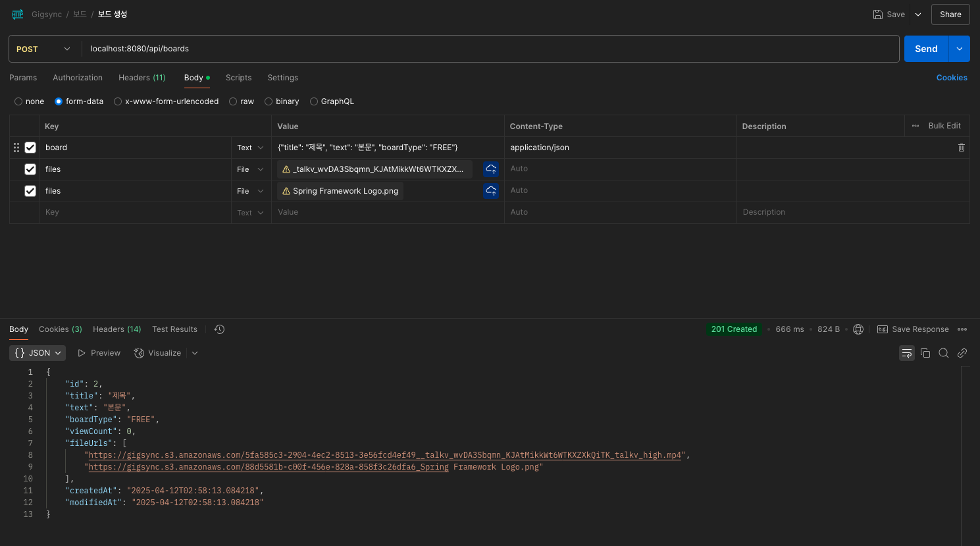Click the 보드 breadcrumb folder
This screenshot has width=980, height=546.
point(80,14)
